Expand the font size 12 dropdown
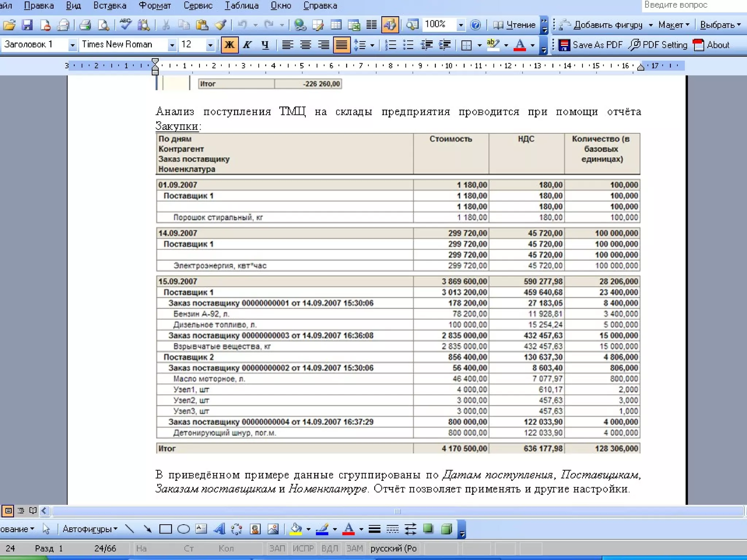 click(x=210, y=45)
